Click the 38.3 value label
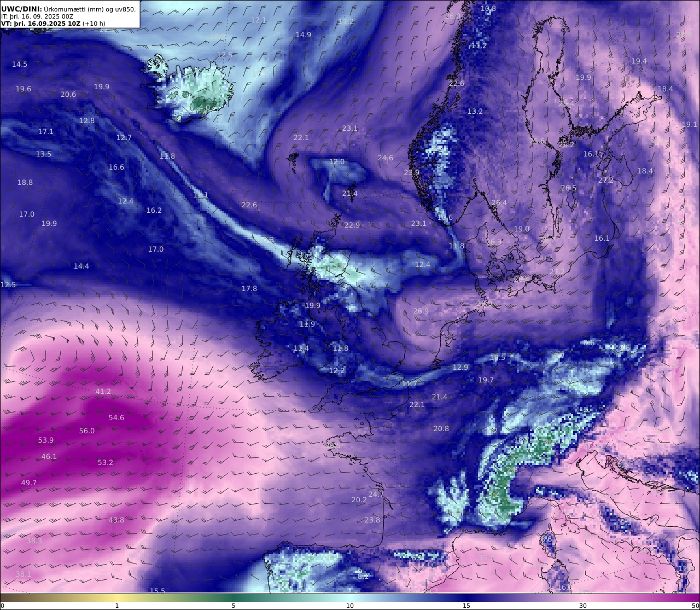 (x=34, y=541)
